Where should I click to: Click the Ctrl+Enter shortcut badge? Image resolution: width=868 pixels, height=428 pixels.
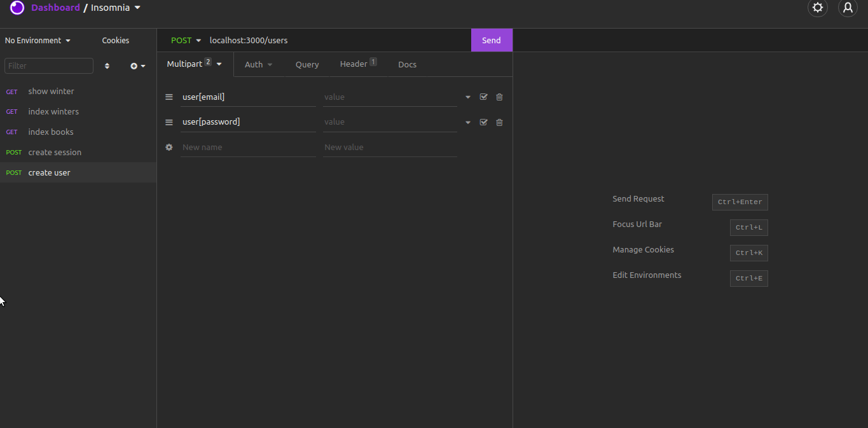click(740, 202)
